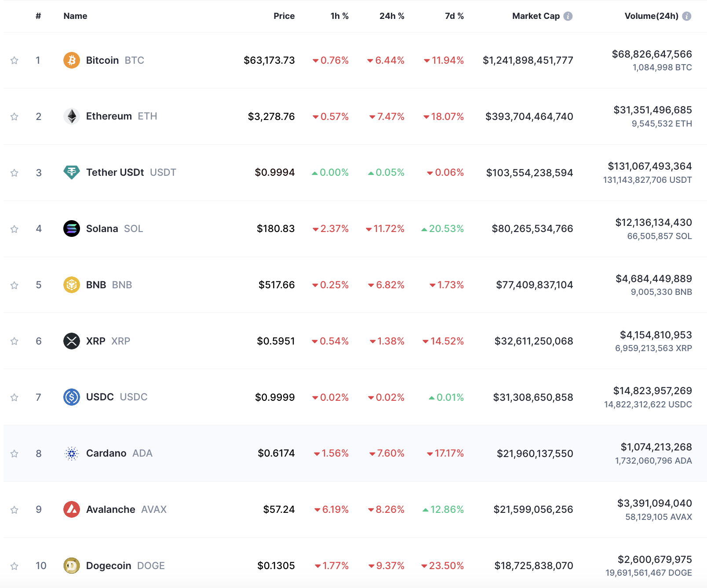The width and height of the screenshot is (707, 588).
Task: Click the XRP black logo icon
Action: [x=72, y=341]
